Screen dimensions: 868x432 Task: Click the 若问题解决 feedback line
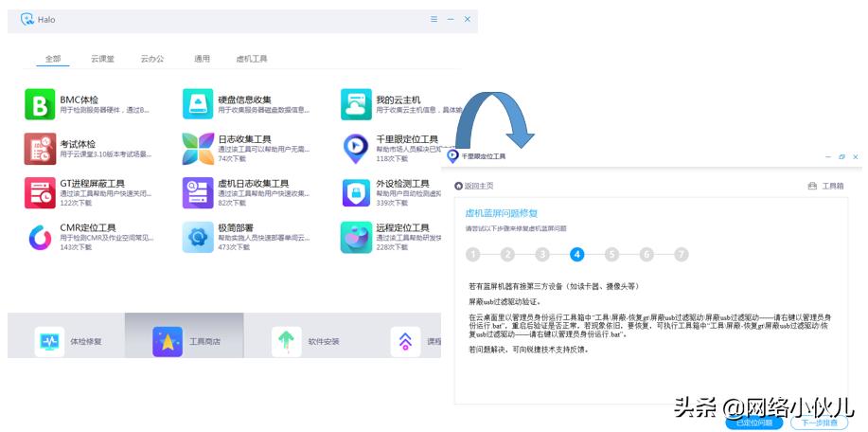pyautogui.click(x=529, y=350)
